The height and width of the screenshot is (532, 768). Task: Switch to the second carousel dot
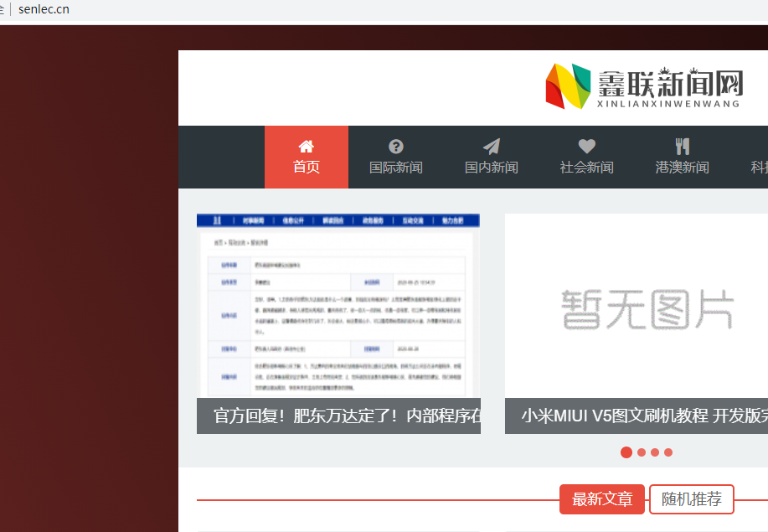[x=642, y=452]
